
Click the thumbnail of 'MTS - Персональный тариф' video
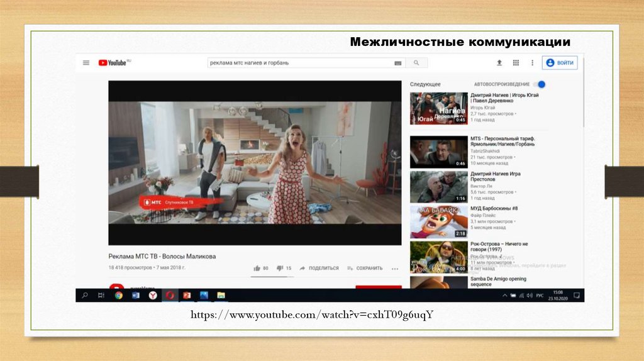click(438, 152)
